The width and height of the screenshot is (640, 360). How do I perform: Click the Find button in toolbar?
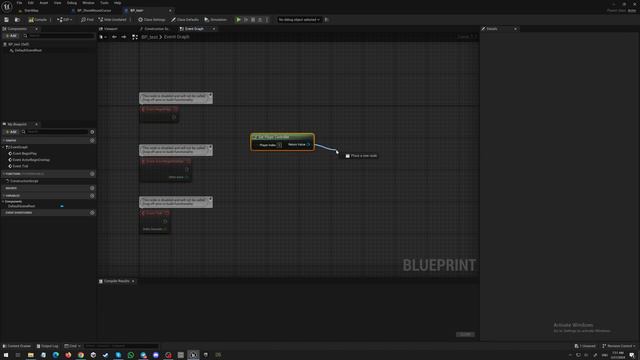click(87, 20)
